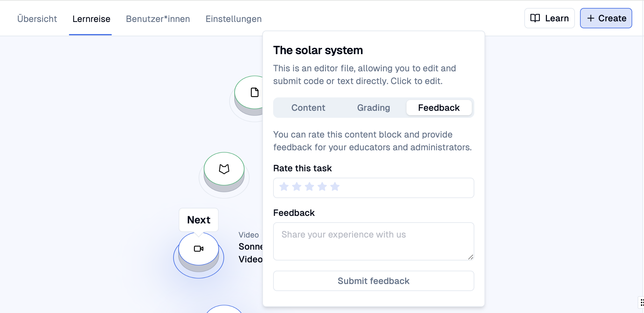The width and height of the screenshot is (644, 313).
Task: Rate the task one star
Action: click(284, 187)
